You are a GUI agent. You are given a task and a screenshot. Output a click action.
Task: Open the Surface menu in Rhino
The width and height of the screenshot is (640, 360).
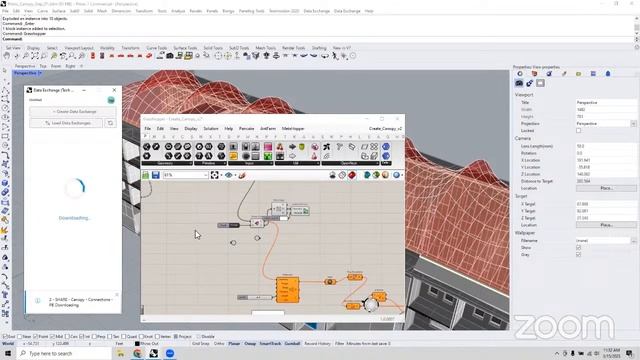click(59, 11)
